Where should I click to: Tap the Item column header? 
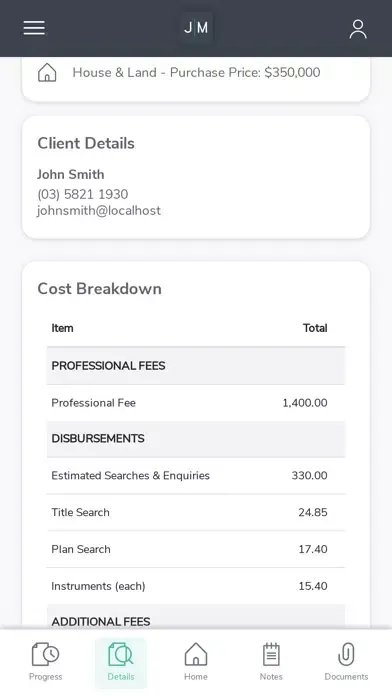62,328
